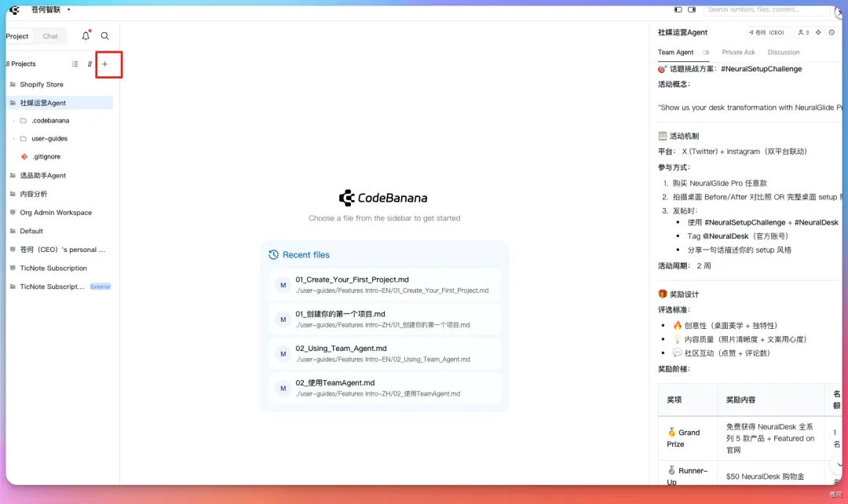Toggle the right sidebar panel layout icon
The height and width of the screenshot is (504, 848).
(692, 9)
